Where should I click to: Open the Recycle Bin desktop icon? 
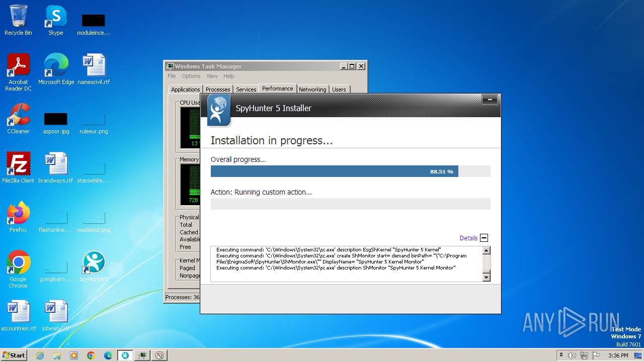(x=18, y=20)
